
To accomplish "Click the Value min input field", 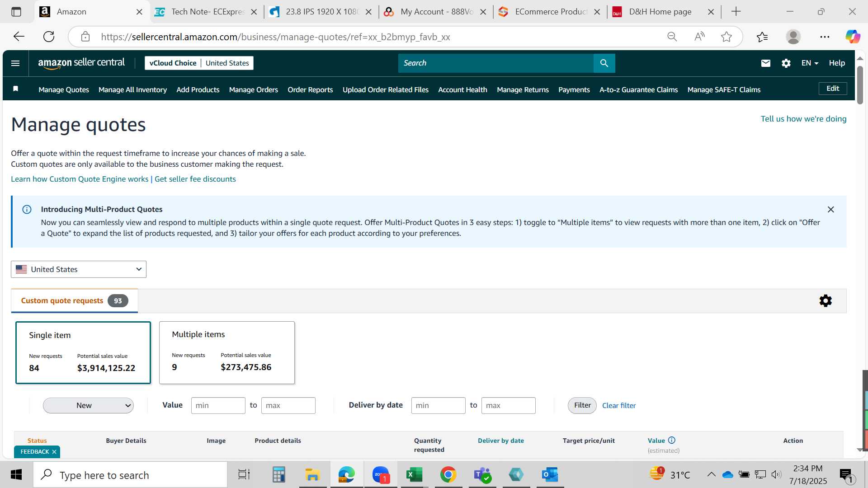I will 218,405.
